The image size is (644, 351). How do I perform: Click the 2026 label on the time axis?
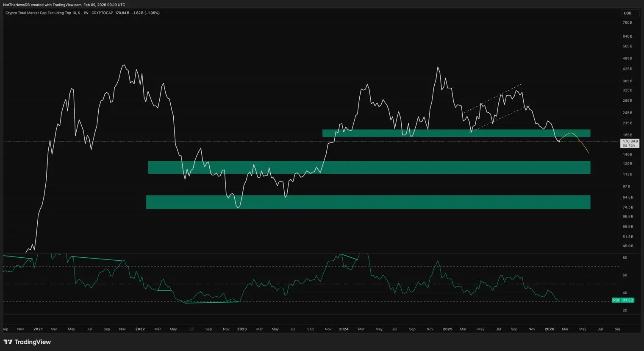coord(549,329)
